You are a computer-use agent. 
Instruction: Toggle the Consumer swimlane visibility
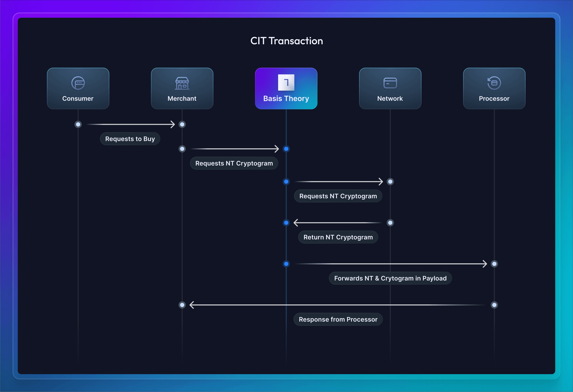click(x=78, y=86)
